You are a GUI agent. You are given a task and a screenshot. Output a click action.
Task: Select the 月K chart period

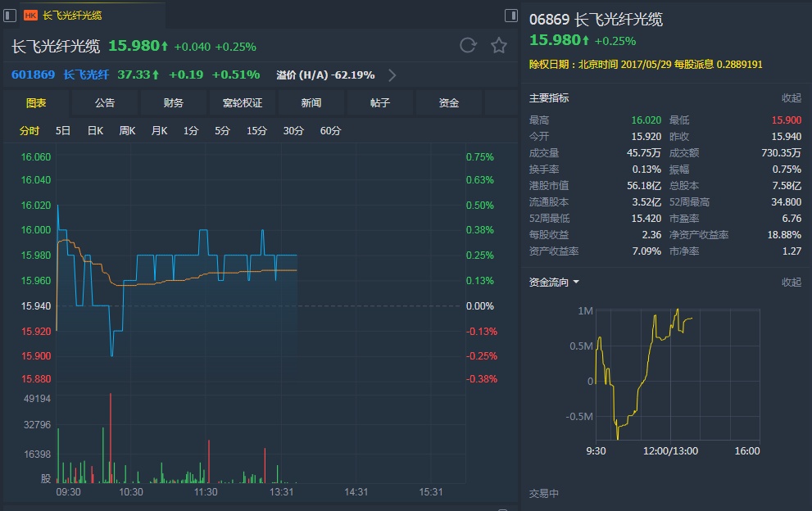point(159,131)
